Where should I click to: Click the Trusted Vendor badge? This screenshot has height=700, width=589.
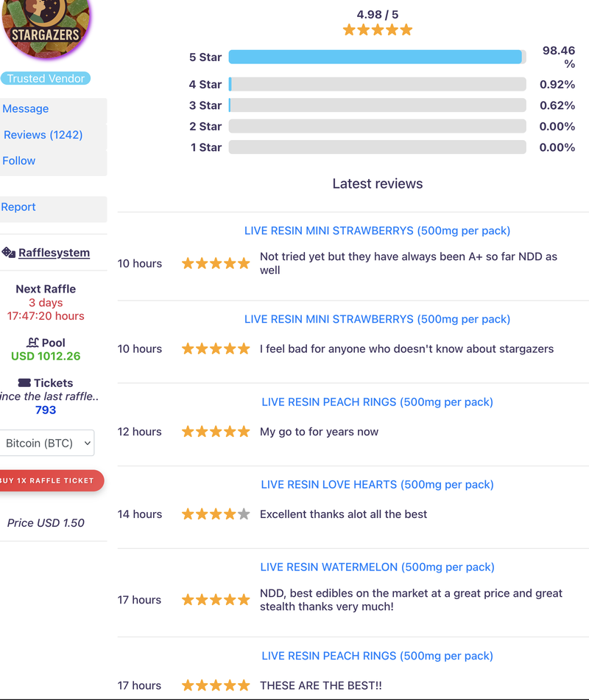(46, 79)
